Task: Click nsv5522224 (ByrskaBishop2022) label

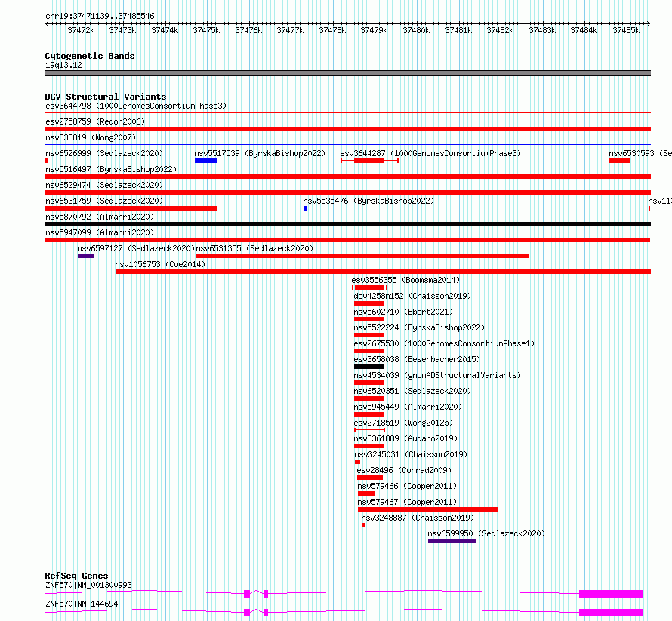Action: click(x=419, y=327)
